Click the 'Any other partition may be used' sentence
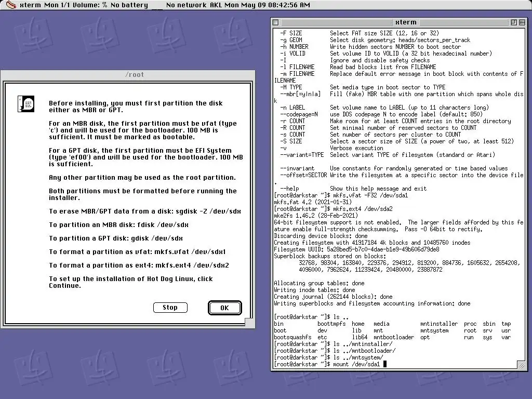The image size is (532, 399). click(142, 178)
